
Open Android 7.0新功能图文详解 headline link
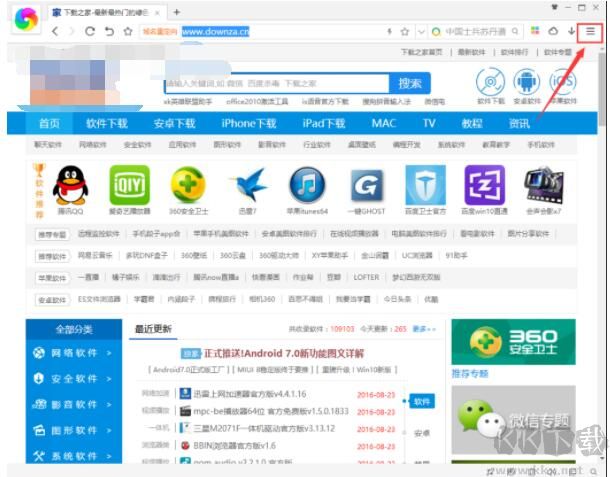284,353
